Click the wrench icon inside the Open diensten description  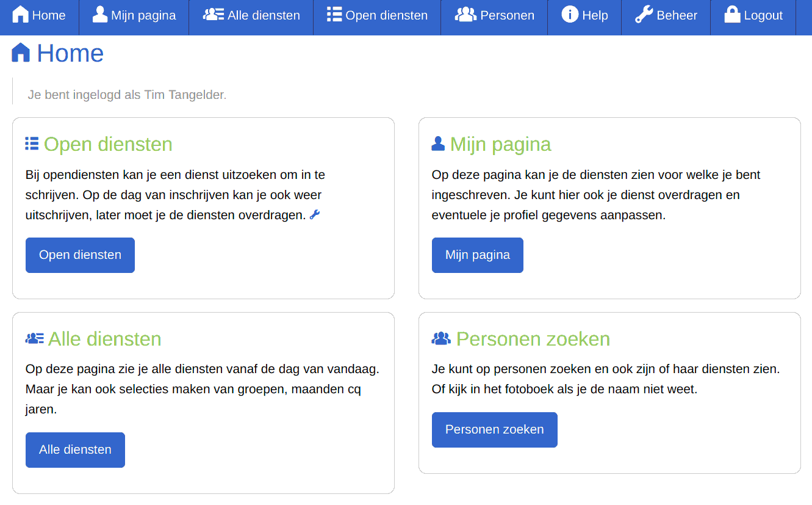[x=315, y=214]
